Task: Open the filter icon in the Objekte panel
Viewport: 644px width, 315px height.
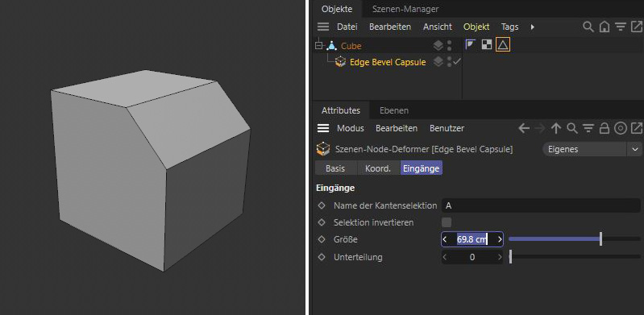Action: [620, 27]
